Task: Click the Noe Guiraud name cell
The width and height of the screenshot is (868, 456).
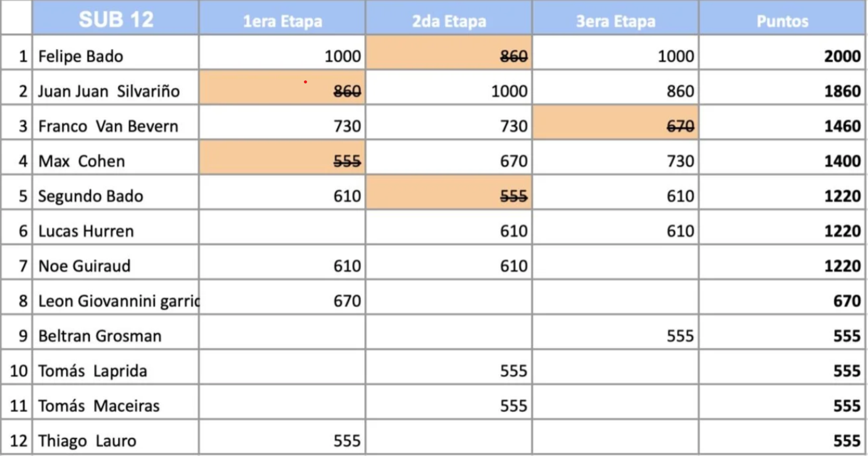Action: pos(115,263)
